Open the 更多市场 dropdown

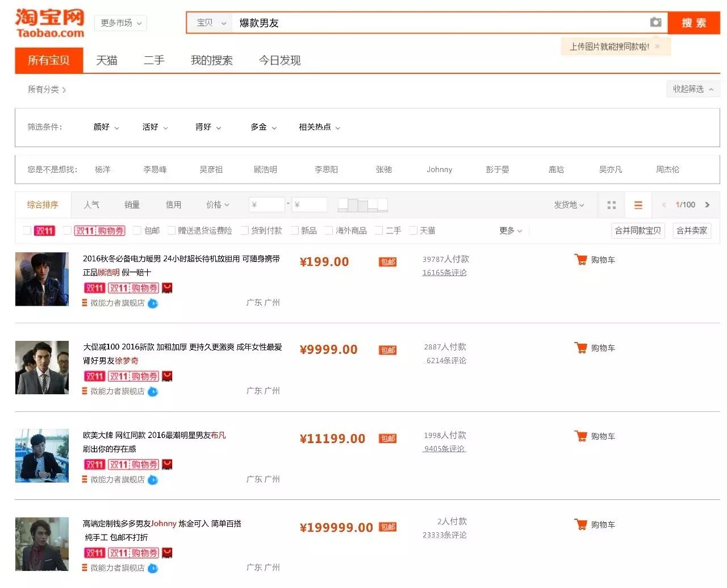coord(120,23)
